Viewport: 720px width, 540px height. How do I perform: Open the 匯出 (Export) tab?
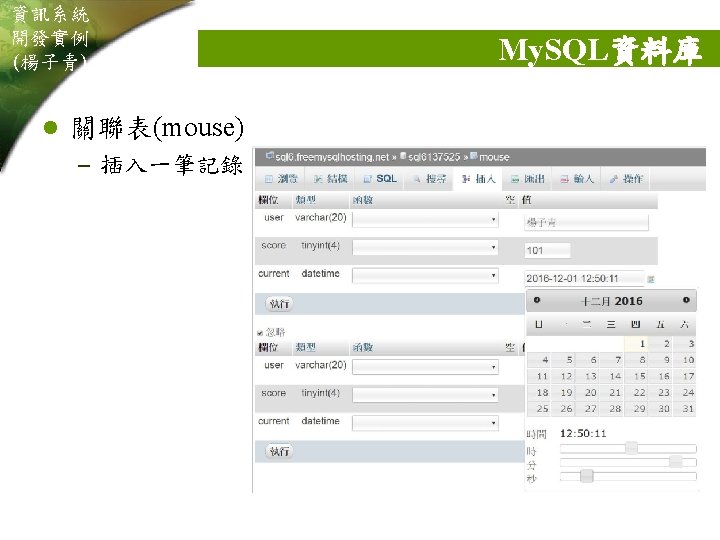[x=528, y=179]
